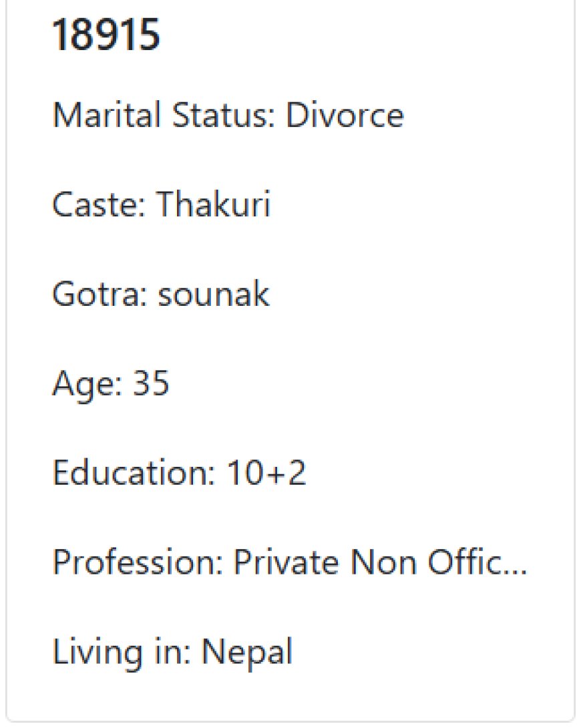
Task: Select the sounak gotra value
Action: tap(214, 293)
